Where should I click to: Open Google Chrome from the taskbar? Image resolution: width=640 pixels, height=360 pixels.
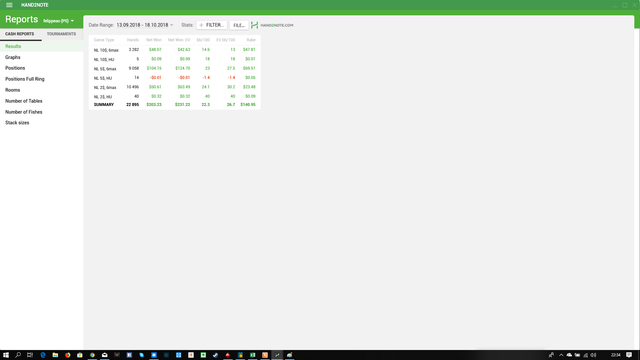pos(92,355)
